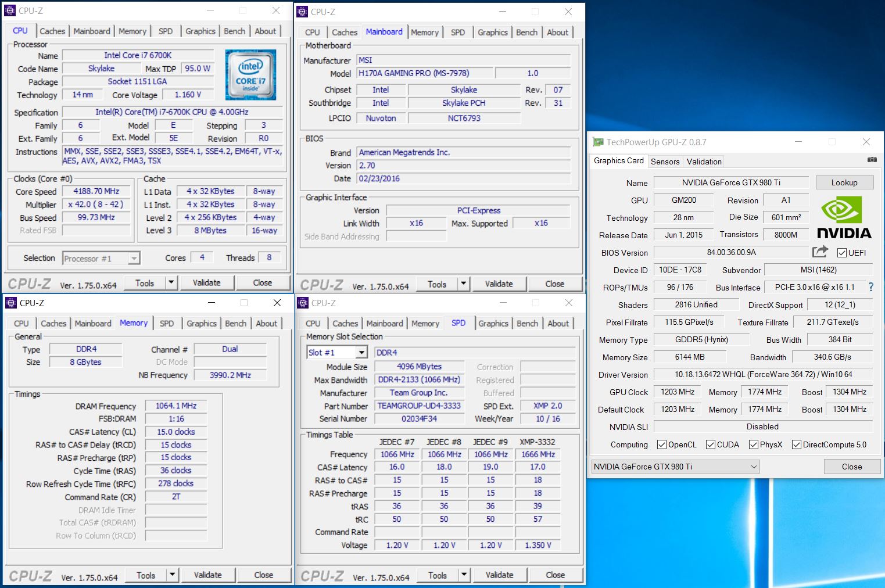Screen dimensions: 885x588
Task: Click the BIOS share icon beside UEFI
Action: (820, 252)
